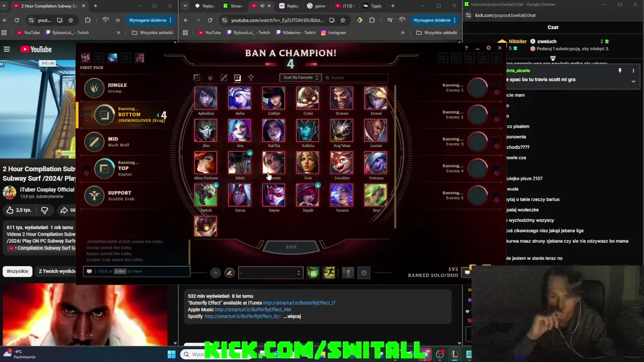Switch to gainer Google tab
This screenshot has height=362, width=644.
(316, 6)
